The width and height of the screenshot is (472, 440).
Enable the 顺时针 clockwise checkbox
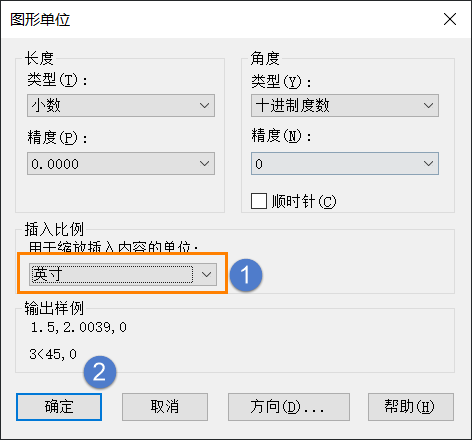(259, 201)
